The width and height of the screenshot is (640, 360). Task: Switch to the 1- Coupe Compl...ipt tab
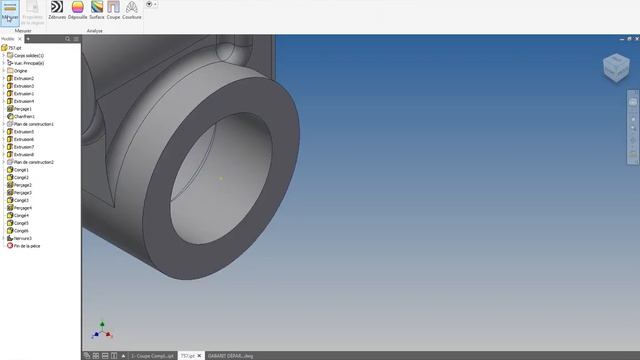[x=153, y=356]
